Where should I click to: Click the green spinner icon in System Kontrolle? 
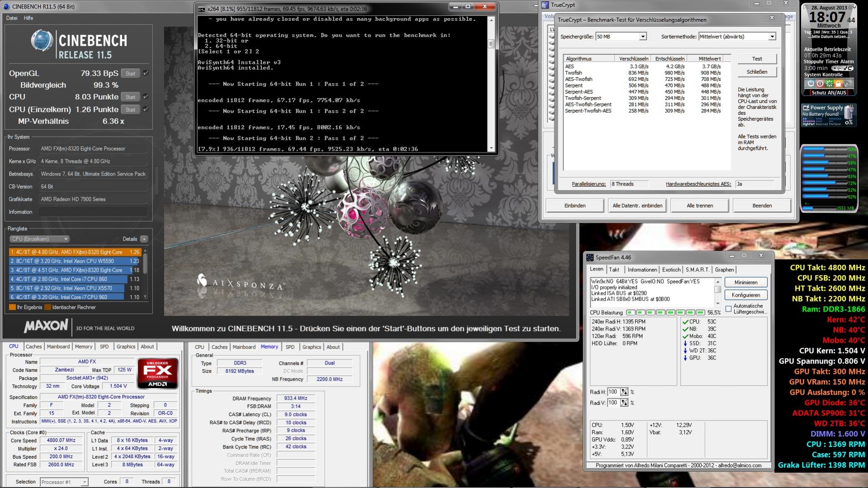pyautogui.click(x=829, y=84)
